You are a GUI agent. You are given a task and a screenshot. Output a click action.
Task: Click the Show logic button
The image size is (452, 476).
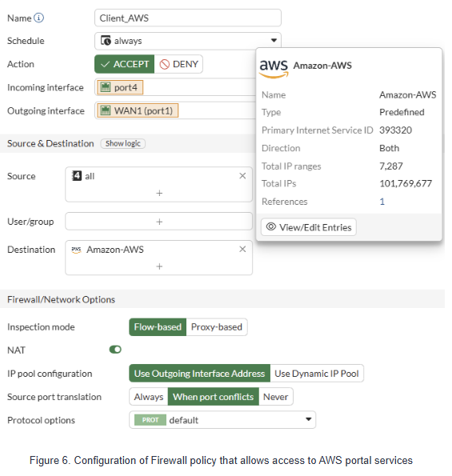[123, 143]
